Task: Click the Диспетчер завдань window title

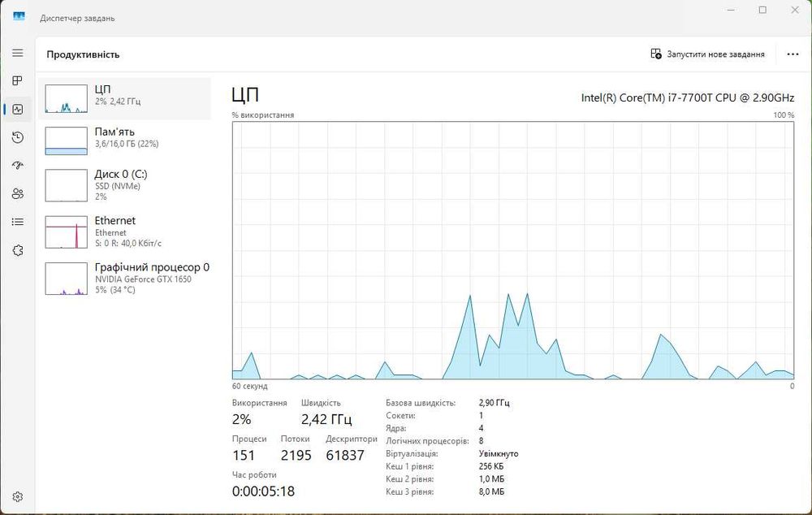Action: point(77,18)
